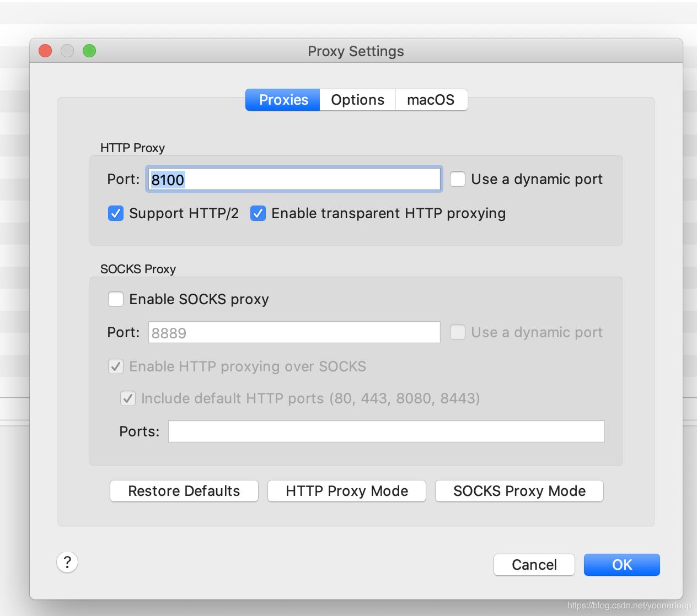
Task: Click the SOCKS Proxy Mode button
Action: pos(519,491)
